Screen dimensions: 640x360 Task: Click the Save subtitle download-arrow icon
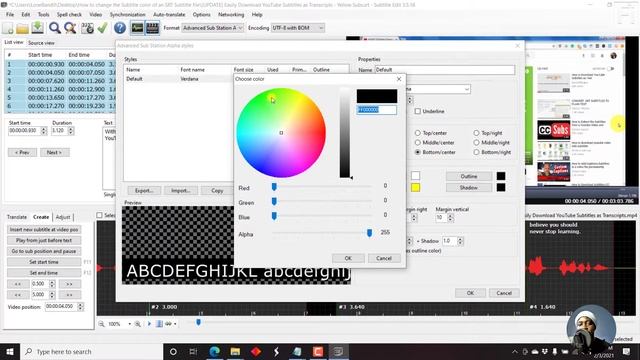tap(38, 28)
